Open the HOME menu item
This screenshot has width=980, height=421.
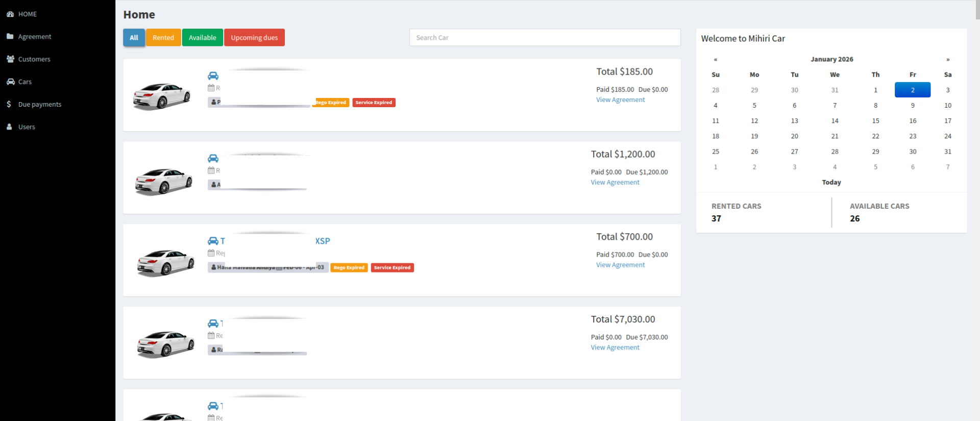28,14
